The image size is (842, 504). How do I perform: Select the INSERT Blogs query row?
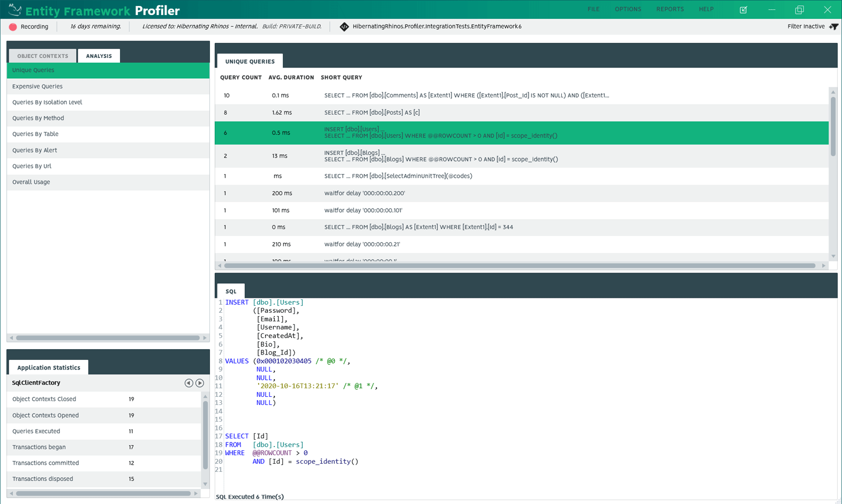pos(522,156)
